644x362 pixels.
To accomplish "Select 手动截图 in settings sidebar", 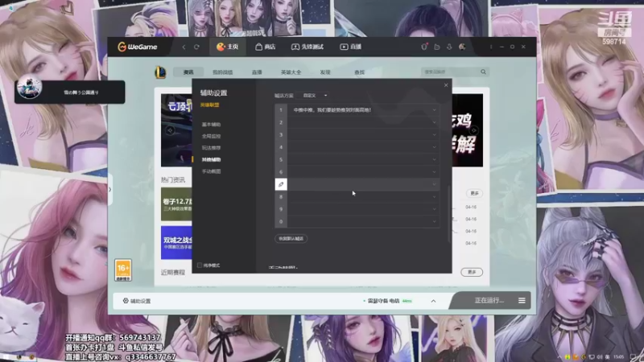I will point(211,171).
